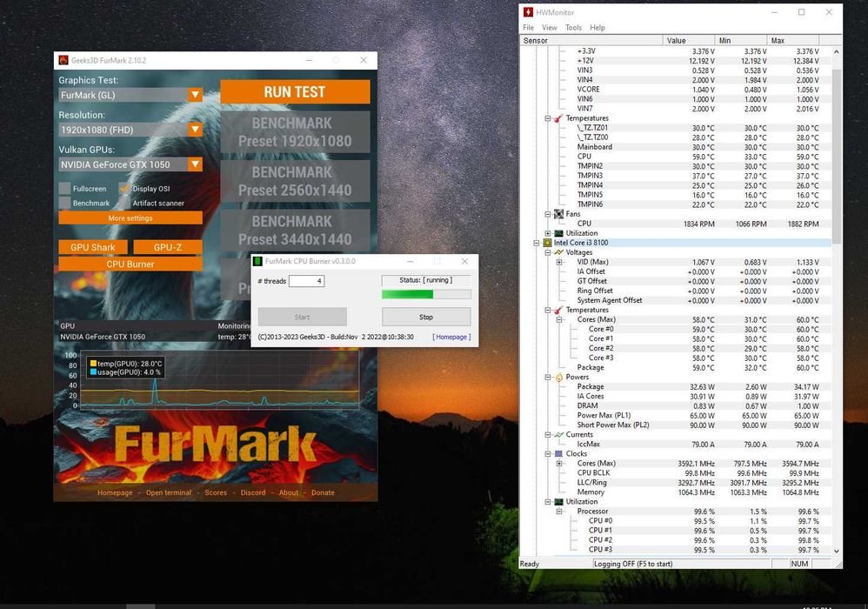
Task: Enable the Fullscreen checkbox in FurMark
Action: coord(64,188)
